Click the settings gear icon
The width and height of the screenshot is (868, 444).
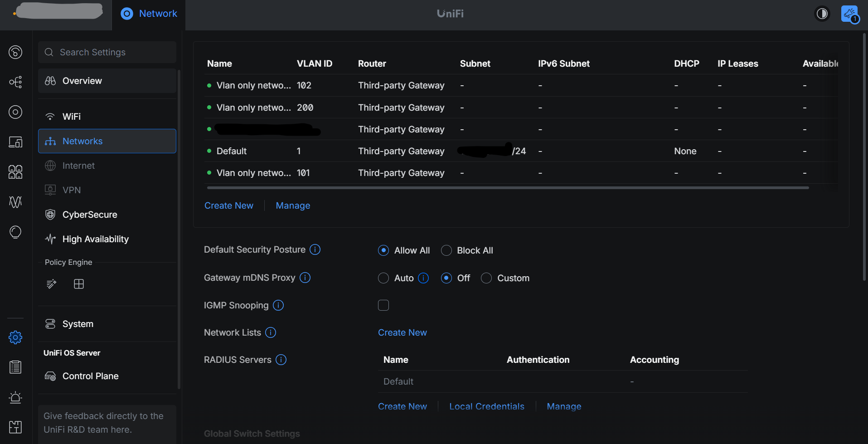(15, 337)
